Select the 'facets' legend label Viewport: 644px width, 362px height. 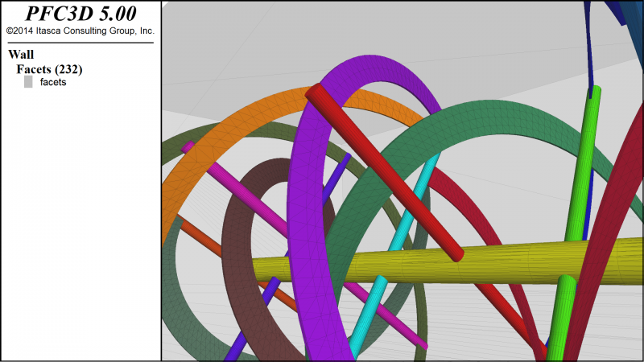tap(53, 82)
